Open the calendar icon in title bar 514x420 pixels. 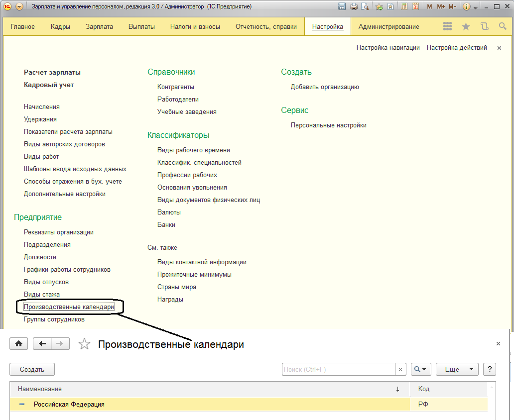click(x=415, y=7)
